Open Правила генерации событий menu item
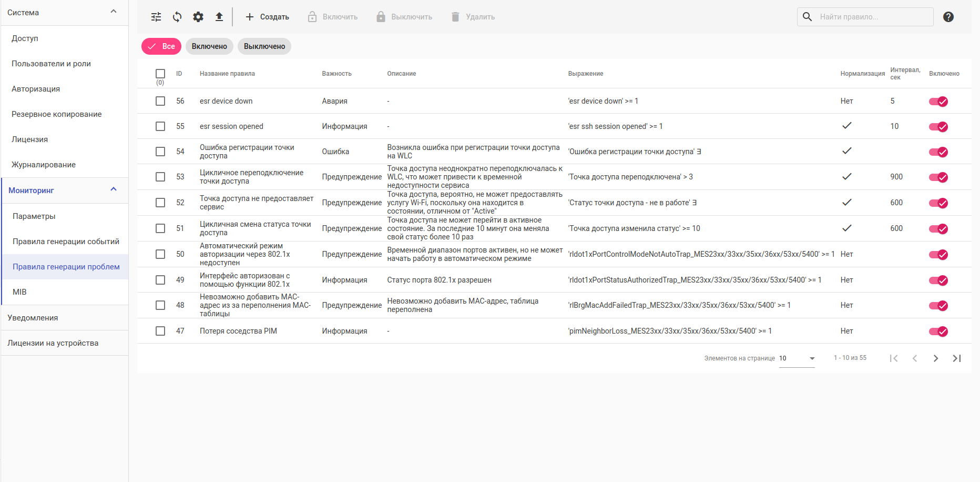This screenshot has height=482, width=980. (x=66, y=242)
